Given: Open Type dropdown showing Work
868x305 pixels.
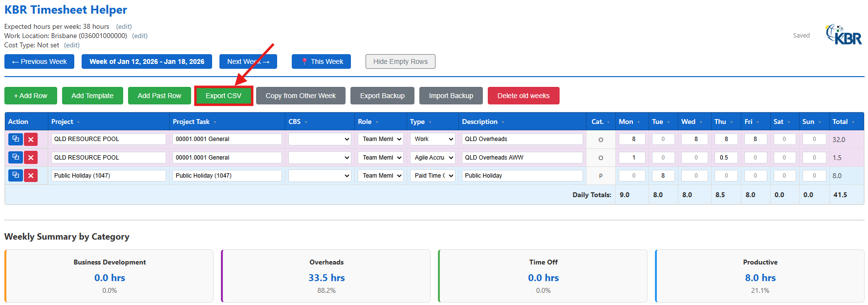Looking at the screenshot, I should [432, 139].
